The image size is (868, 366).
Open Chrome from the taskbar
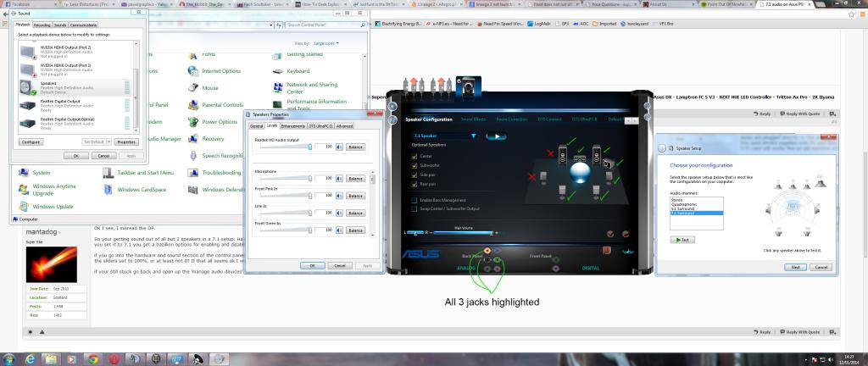pyautogui.click(x=93, y=359)
